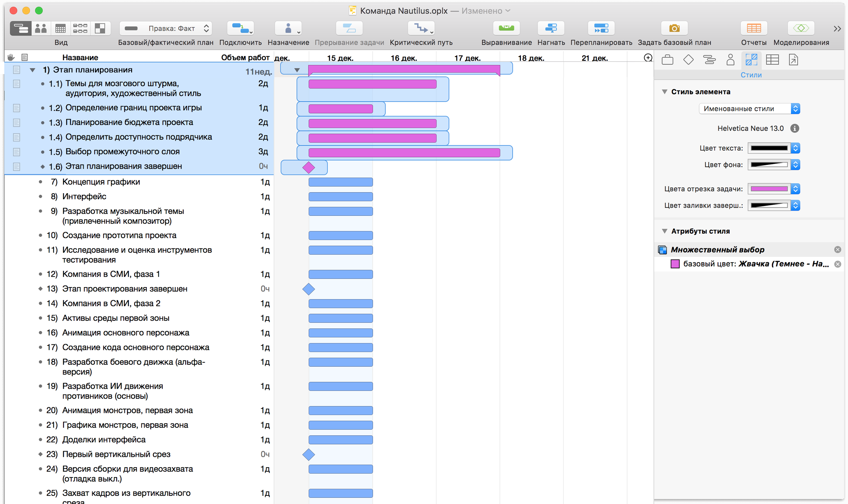The width and height of the screenshot is (848, 504).
Task: Click the Reschedule (Перепланировать) icon
Action: pos(601,28)
